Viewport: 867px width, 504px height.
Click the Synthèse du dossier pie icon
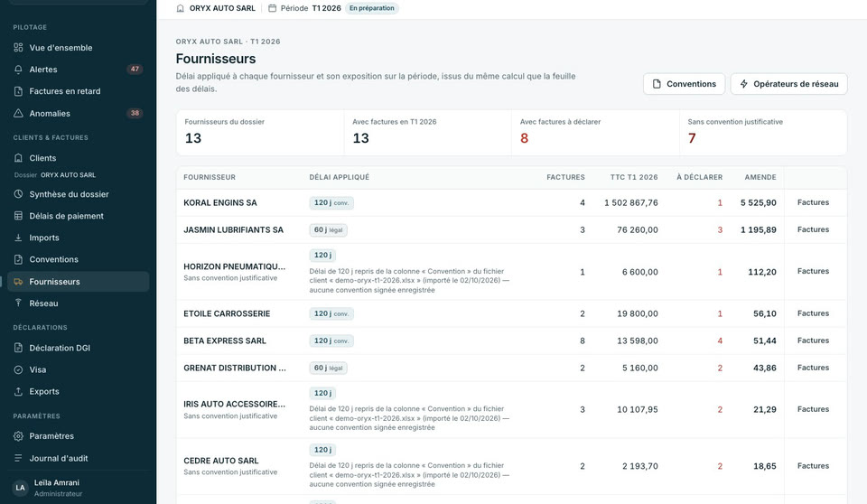click(18, 194)
